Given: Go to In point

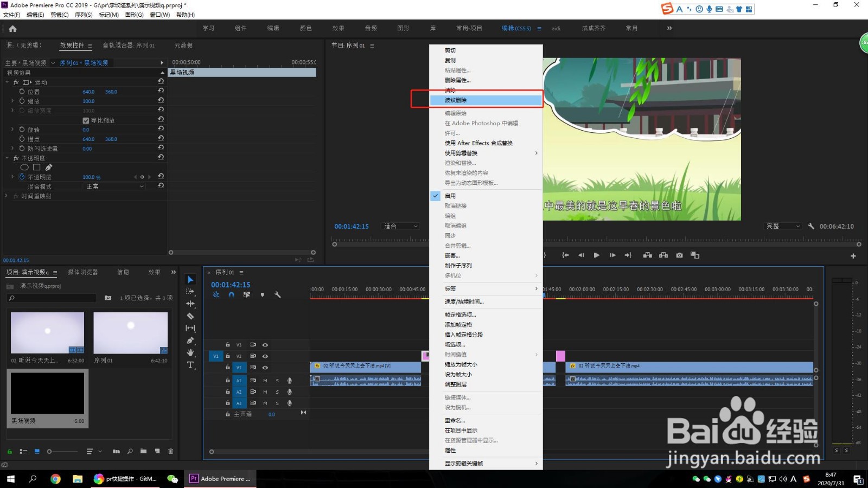Looking at the screenshot, I should 565,255.
